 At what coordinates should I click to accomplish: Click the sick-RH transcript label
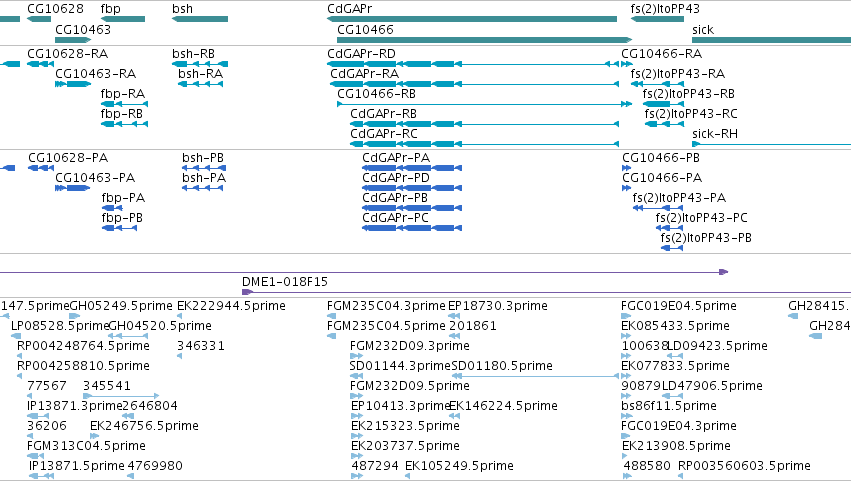tap(715, 134)
